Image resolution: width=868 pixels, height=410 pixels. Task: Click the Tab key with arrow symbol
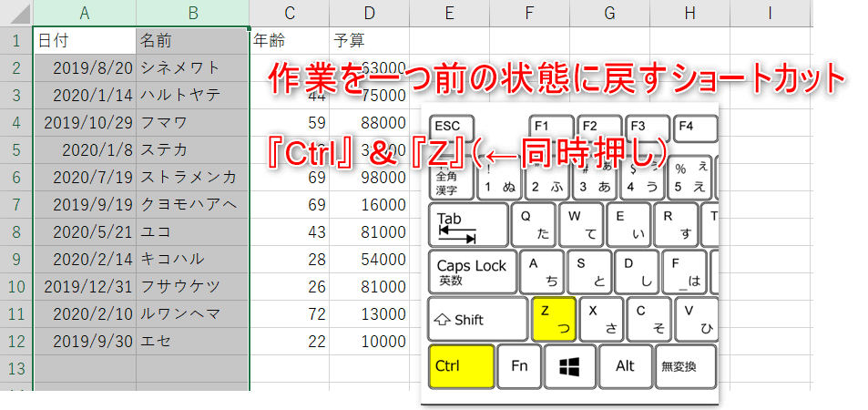pyautogui.click(x=468, y=225)
